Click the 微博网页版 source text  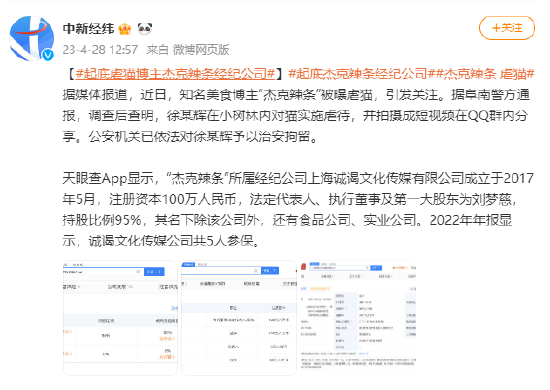tap(201, 50)
